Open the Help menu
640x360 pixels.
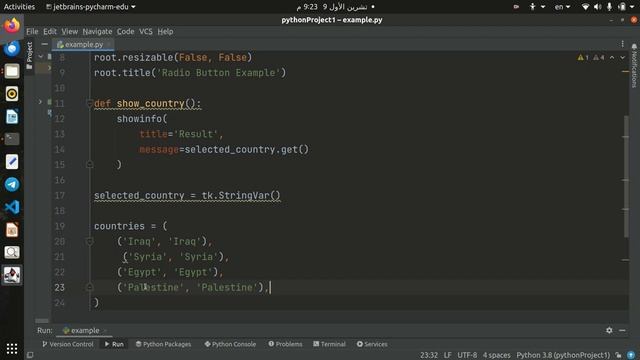point(165,31)
